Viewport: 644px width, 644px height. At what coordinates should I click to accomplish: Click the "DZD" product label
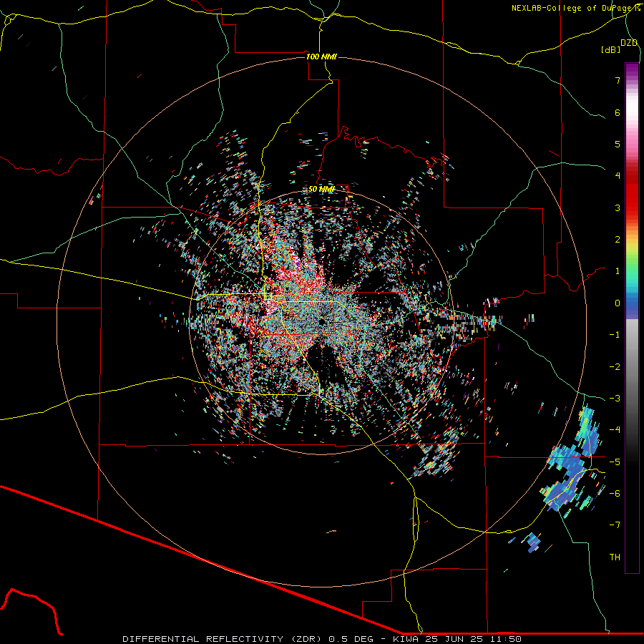point(629,43)
